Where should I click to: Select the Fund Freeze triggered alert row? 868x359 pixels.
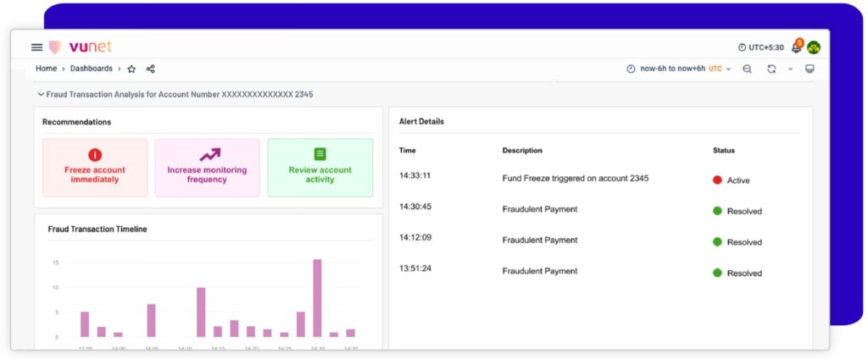575,179
